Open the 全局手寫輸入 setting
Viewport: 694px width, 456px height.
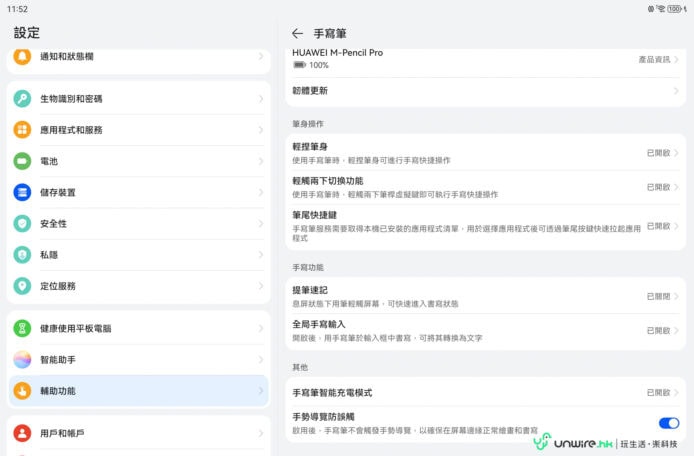(486, 331)
